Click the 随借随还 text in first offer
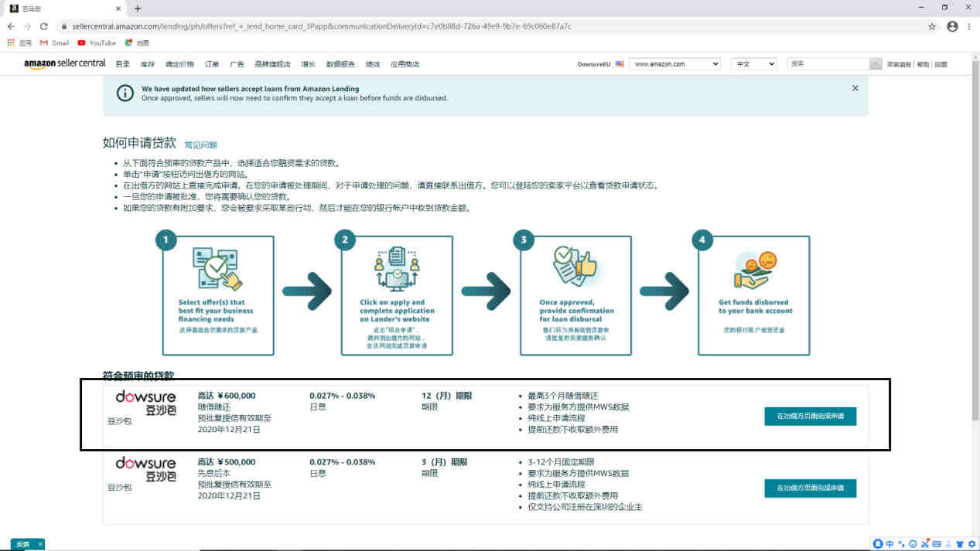980x551 pixels. pyautogui.click(x=214, y=406)
